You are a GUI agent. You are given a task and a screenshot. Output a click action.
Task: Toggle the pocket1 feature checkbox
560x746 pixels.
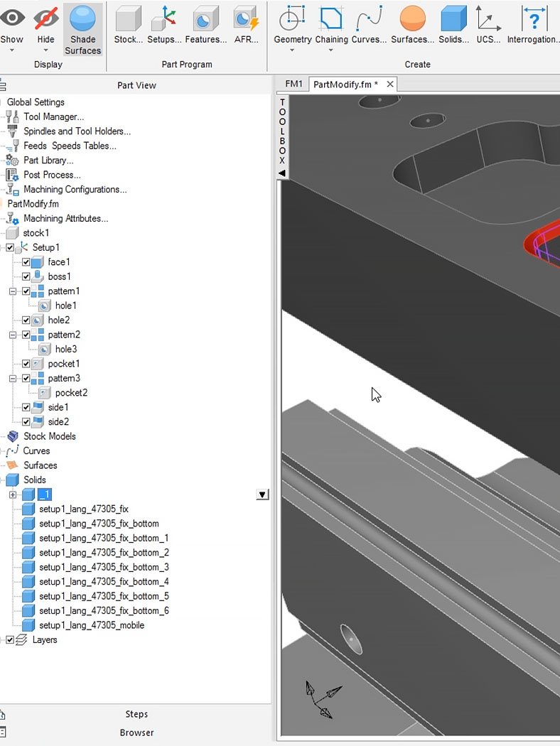click(26, 364)
